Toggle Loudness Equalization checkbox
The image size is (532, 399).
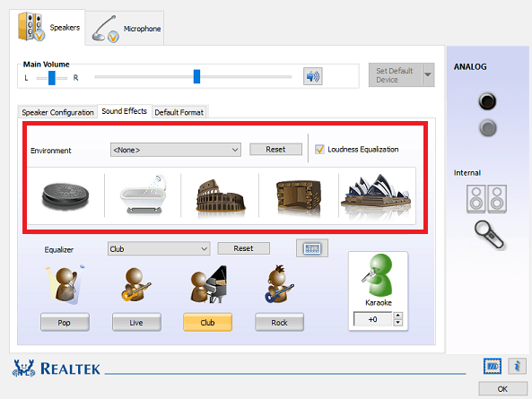(x=319, y=149)
